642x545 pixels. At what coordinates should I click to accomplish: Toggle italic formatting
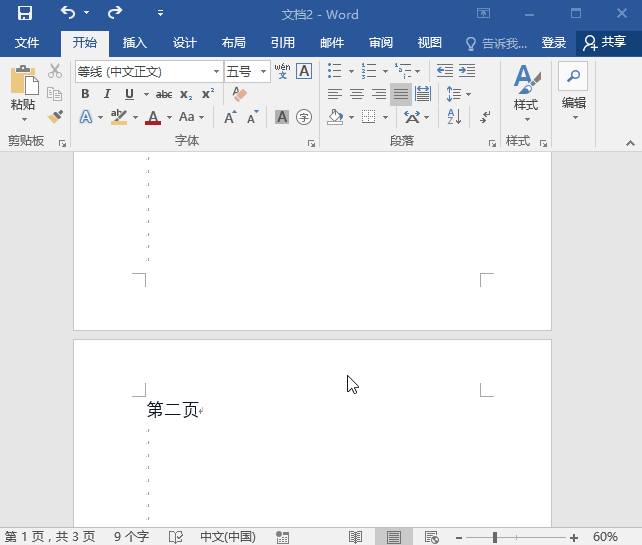coord(107,94)
